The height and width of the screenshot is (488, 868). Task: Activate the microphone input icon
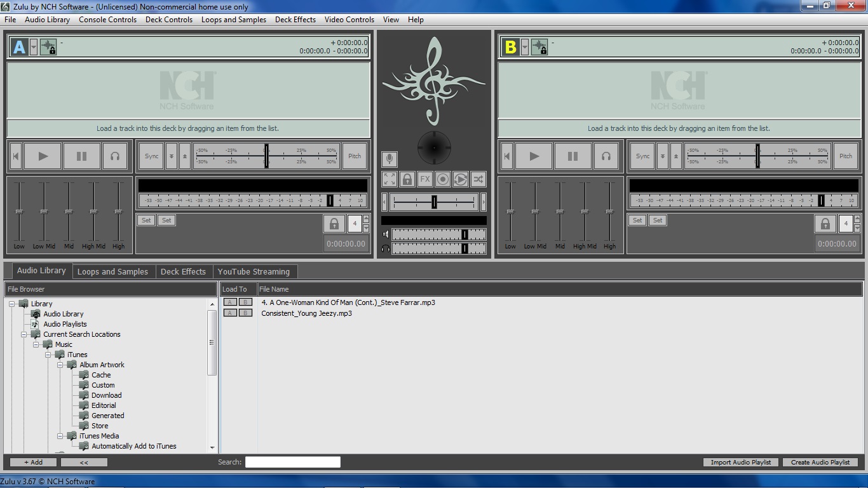tap(389, 159)
